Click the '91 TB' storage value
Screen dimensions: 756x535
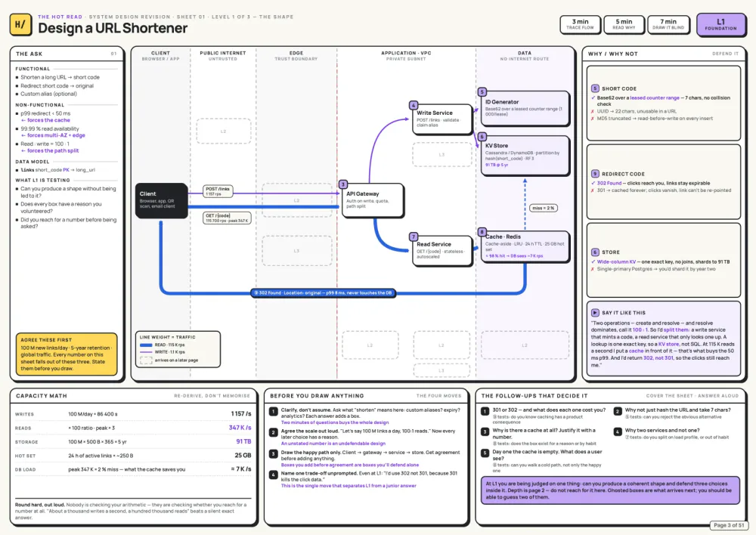point(243,441)
